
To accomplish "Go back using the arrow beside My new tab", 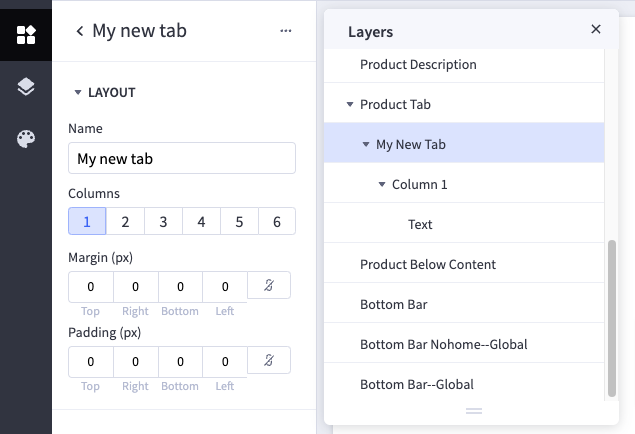I will point(79,31).
